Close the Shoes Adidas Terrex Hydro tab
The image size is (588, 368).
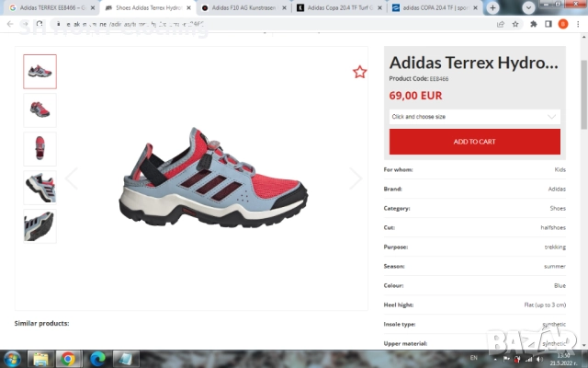click(188, 7)
